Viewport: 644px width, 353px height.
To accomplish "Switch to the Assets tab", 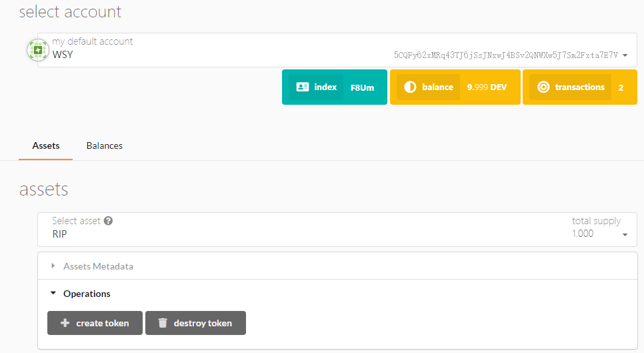I will (x=46, y=145).
